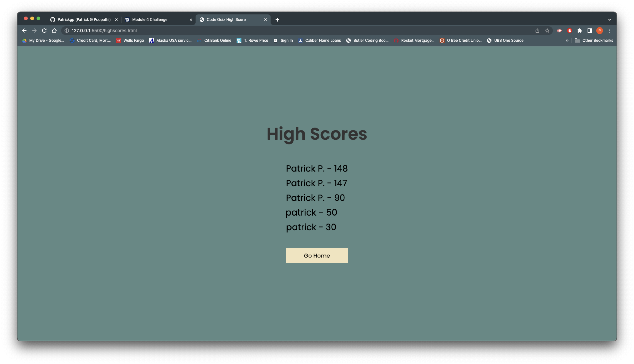Click the Go Home button

coord(317,255)
